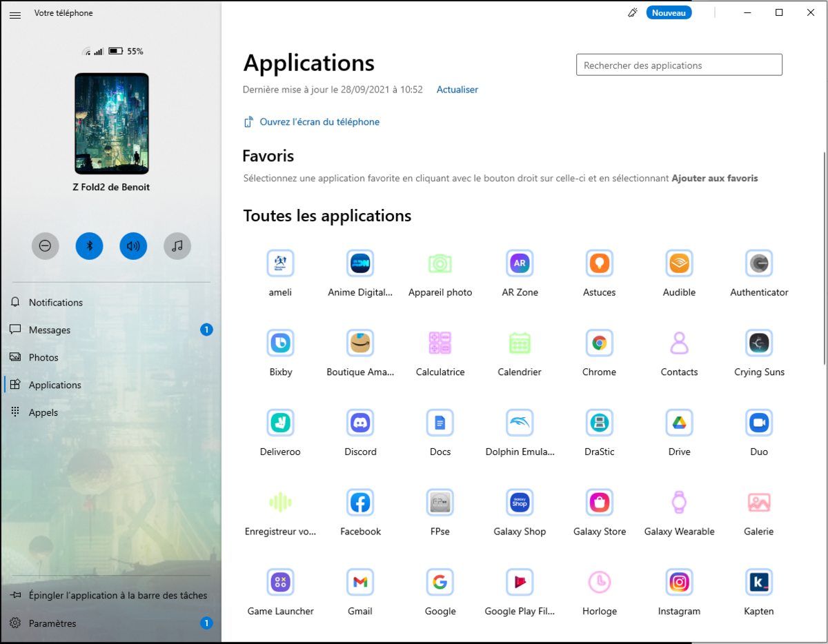Click the Actualiser refresh link

coord(457,90)
